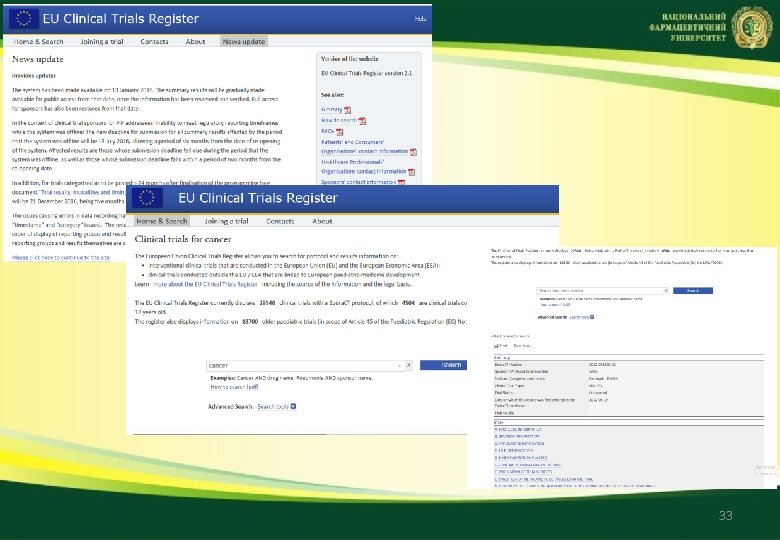
Task: Click blue Search button on trial details page
Action: (x=692, y=290)
